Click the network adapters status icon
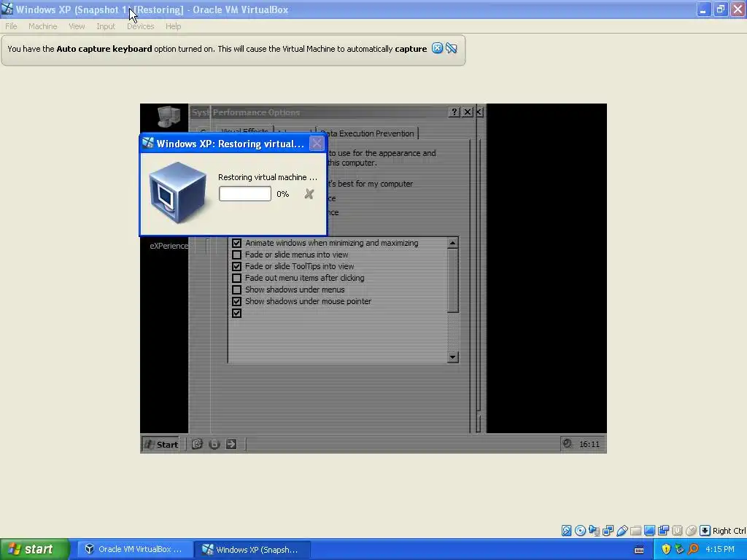The height and width of the screenshot is (560, 747). tap(608, 531)
